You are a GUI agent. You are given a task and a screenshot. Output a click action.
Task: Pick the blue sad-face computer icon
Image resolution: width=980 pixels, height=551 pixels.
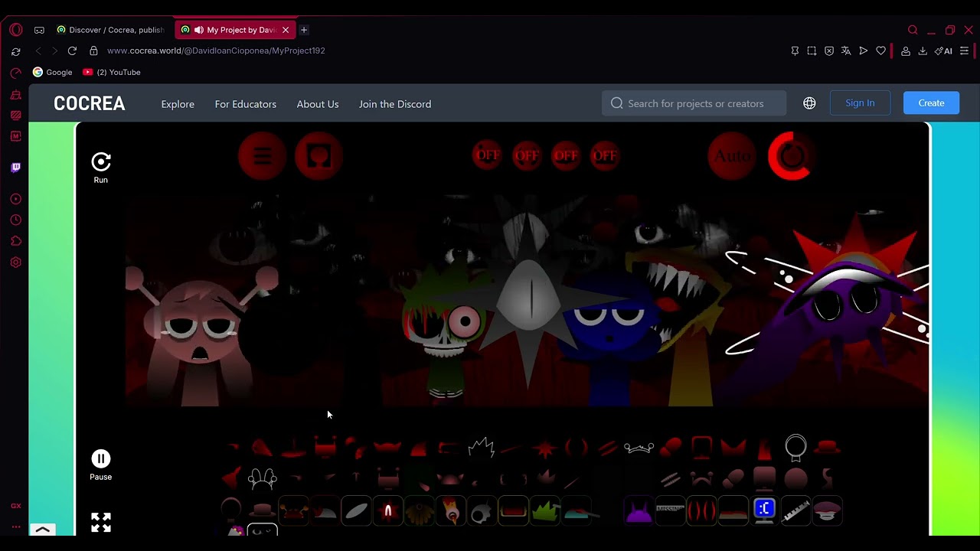point(764,510)
